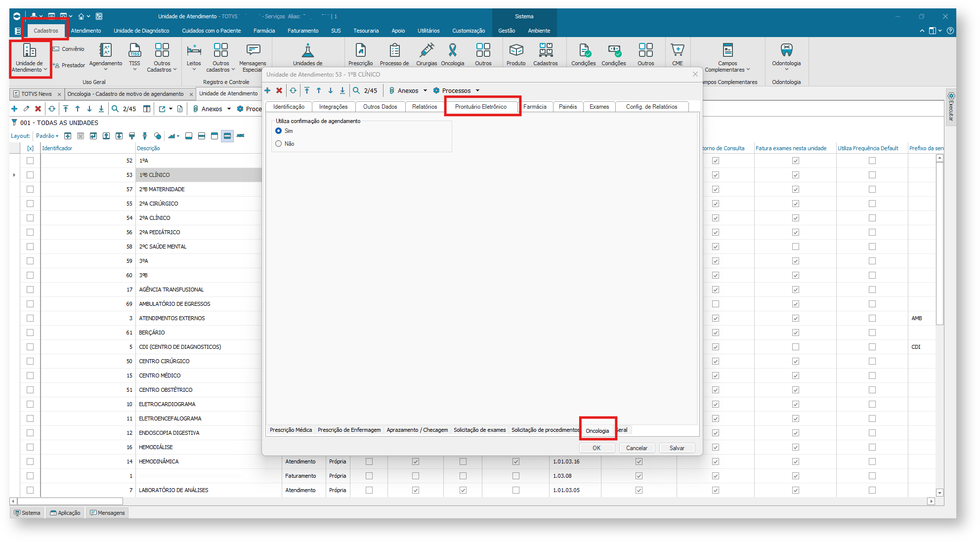Click the dialog's search magnifier icon
Screen dimensions: 980x542
[x=356, y=90]
